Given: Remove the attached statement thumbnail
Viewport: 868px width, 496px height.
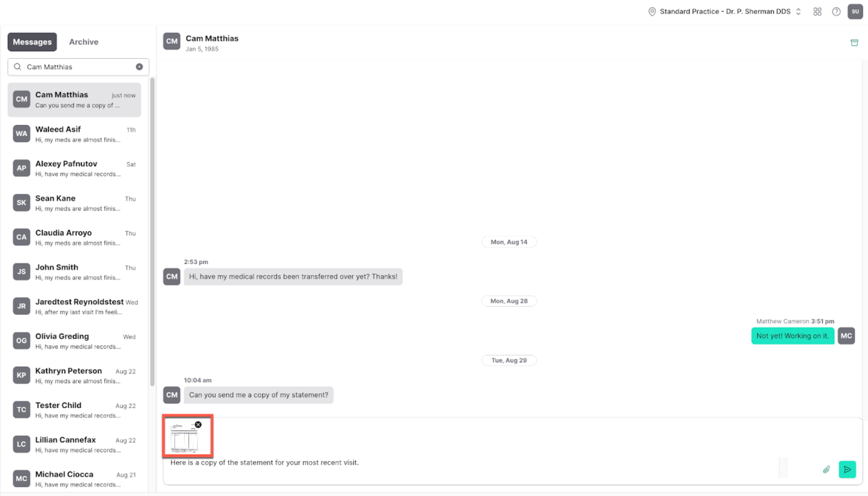Looking at the screenshot, I should pyautogui.click(x=198, y=424).
